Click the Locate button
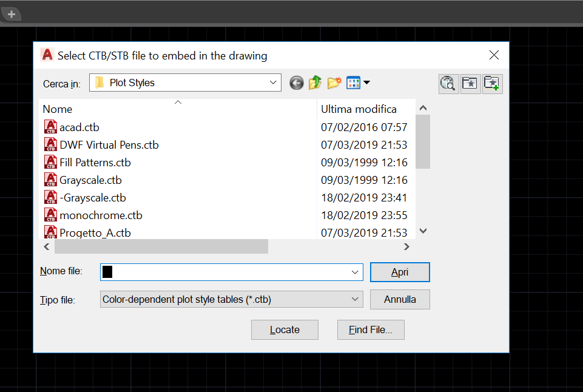The image size is (583, 392). (x=285, y=329)
